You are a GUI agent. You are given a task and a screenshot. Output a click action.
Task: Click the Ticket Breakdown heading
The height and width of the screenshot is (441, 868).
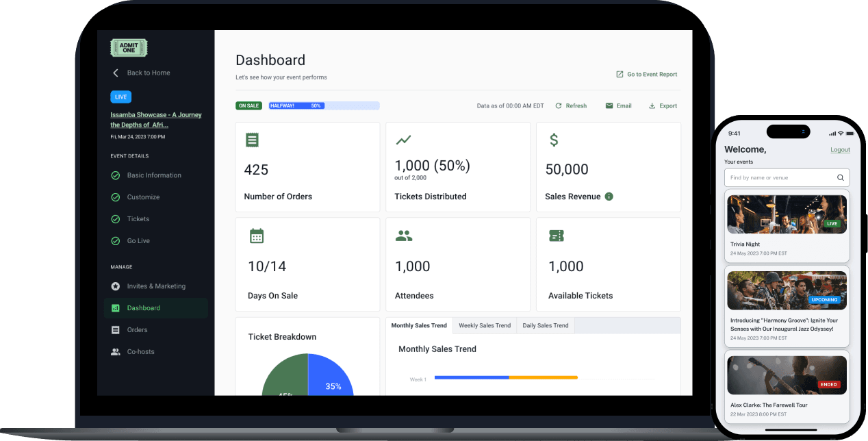click(282, 337)
